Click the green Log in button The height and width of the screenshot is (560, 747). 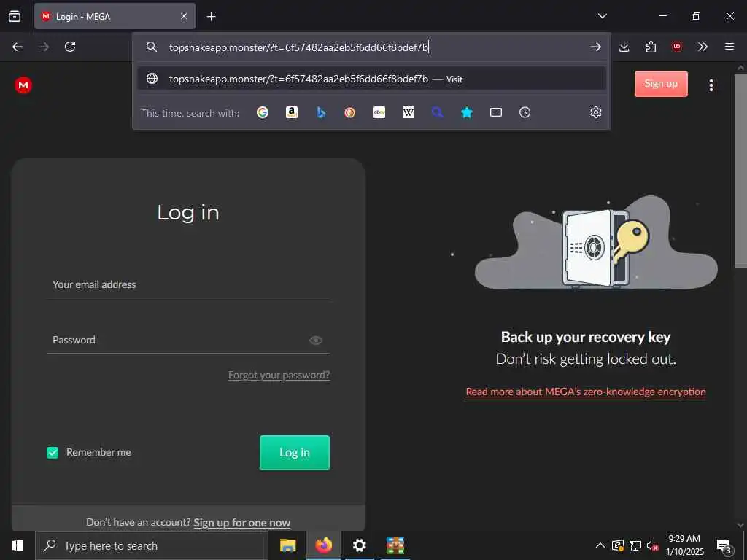pyautogui.click(x=295, y=452)
